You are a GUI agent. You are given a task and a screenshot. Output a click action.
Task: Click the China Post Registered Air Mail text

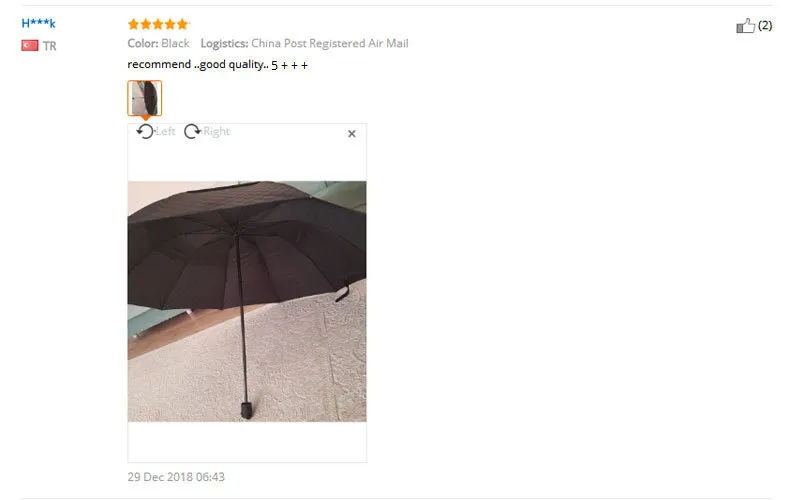pos(330,43)
